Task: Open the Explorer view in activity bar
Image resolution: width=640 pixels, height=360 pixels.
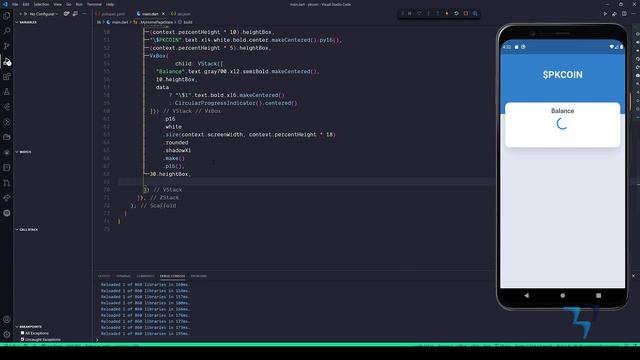Action: [x=7, y=16]
